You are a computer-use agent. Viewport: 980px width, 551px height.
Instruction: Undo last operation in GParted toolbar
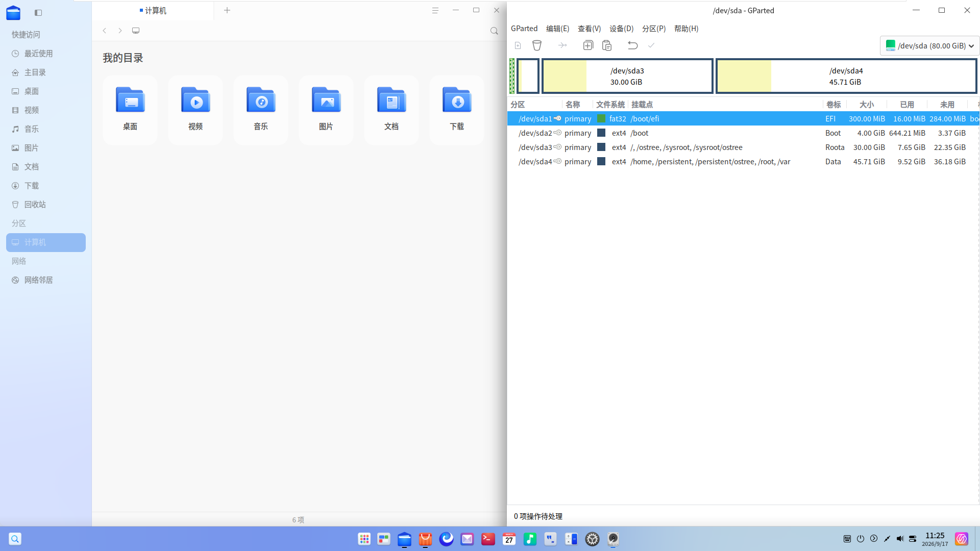[632, 45]
